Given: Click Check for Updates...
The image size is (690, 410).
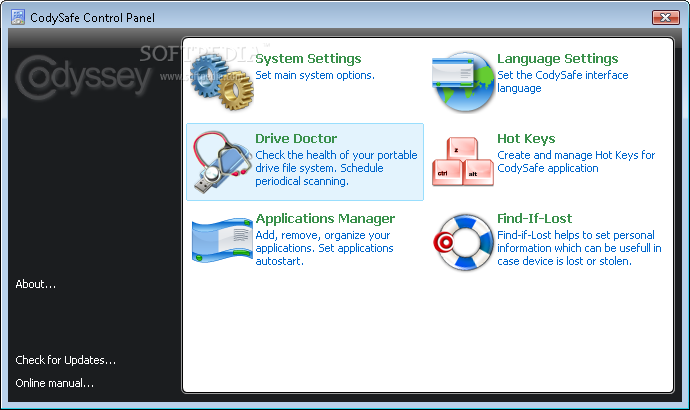Looking at the screenshot, I should 66,360.
